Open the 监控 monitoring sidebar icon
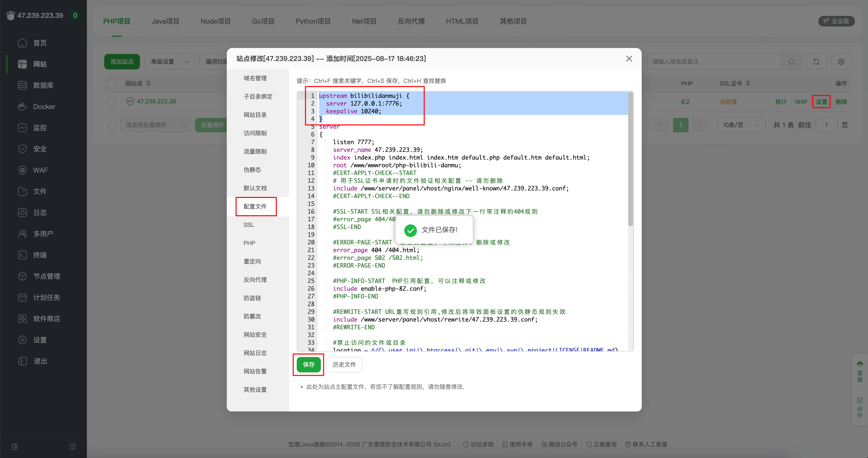 pos(22,128)
